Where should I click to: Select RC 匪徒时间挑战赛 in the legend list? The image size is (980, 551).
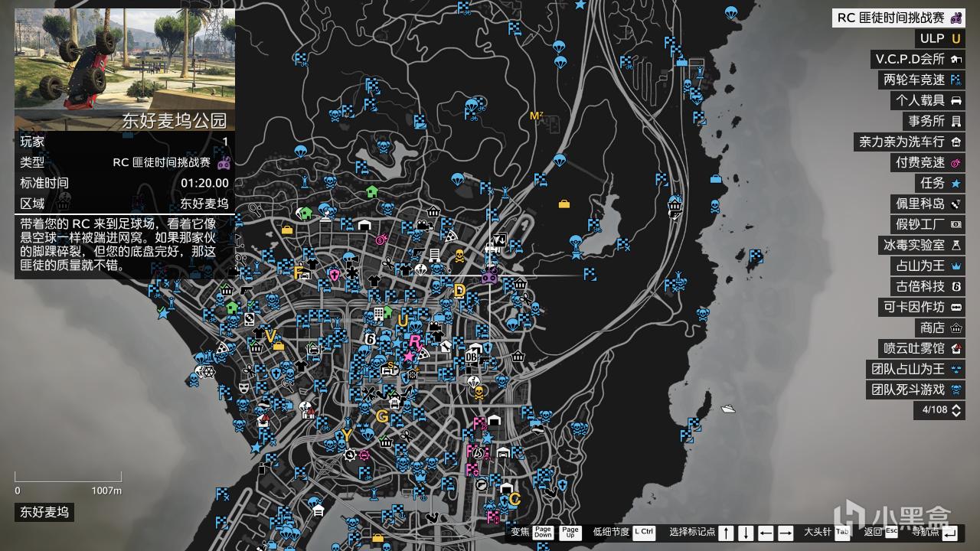(899, 18)
